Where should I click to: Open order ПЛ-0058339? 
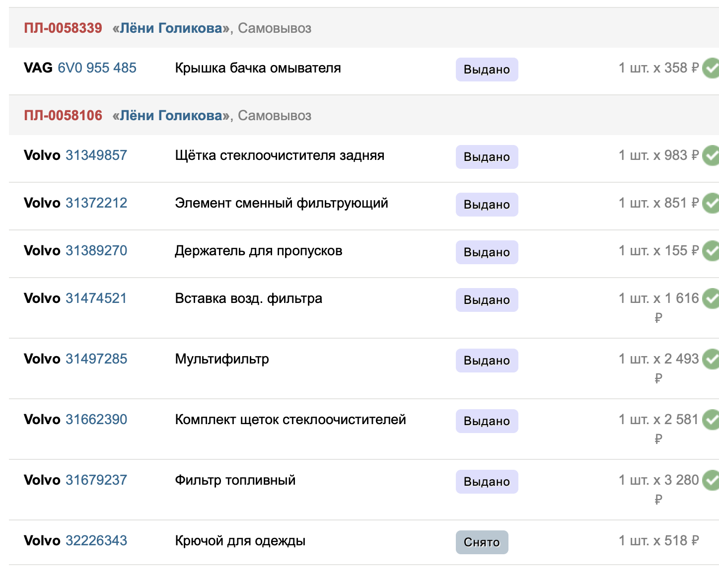point(63,28)
